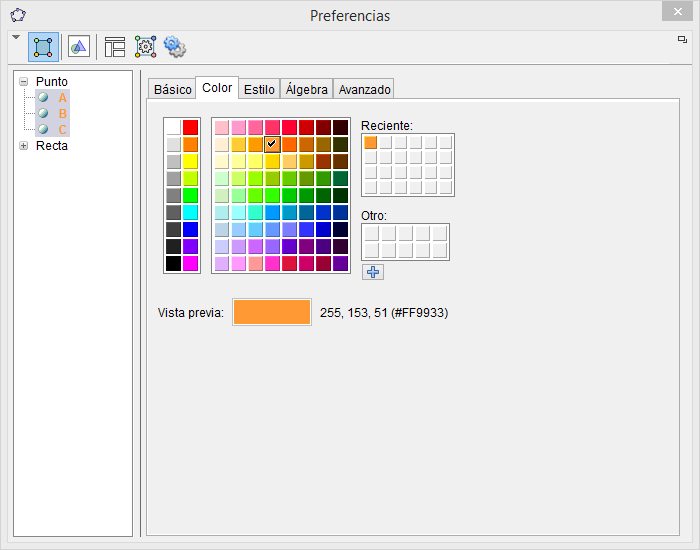Add custom color with plus button
This screenshot has width=700, height=550.
[373, 272]
